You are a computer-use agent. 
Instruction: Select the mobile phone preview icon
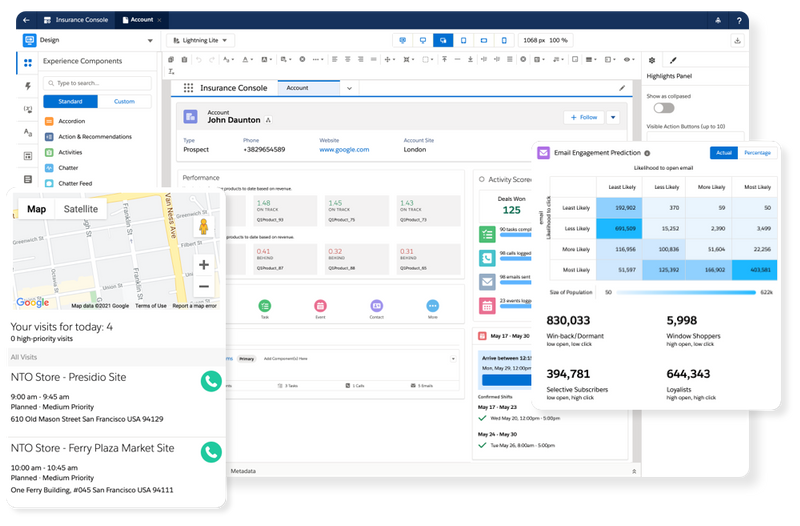pyautogui.click(x=504, y=40)
